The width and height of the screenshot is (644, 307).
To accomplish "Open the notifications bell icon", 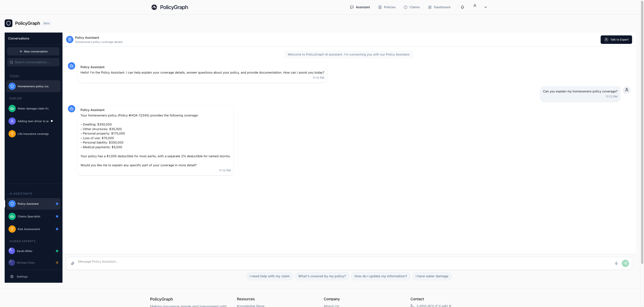I will coord(462,7).
